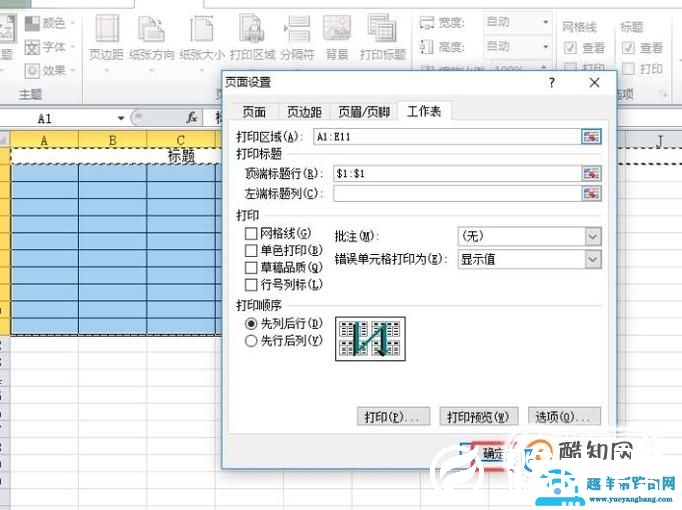Collapse dialog via 打印区域 range selector icon
This screenshot has height=510, width=682.
click(591, 137)
